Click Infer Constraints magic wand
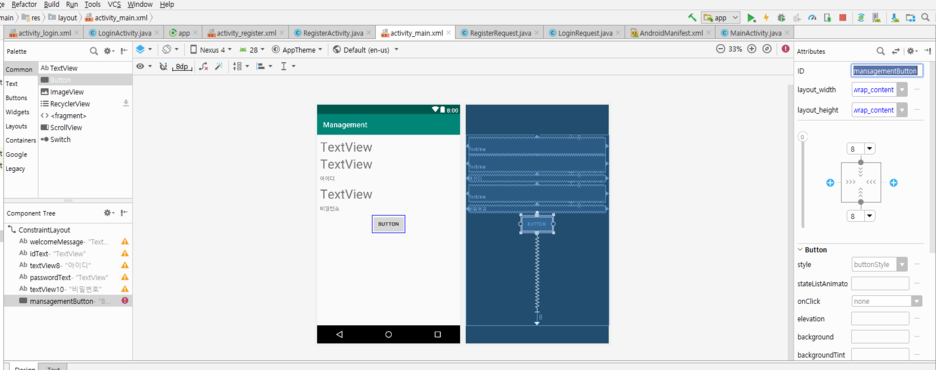The width and height of the screenshot is (936, 370). point(218,66)
